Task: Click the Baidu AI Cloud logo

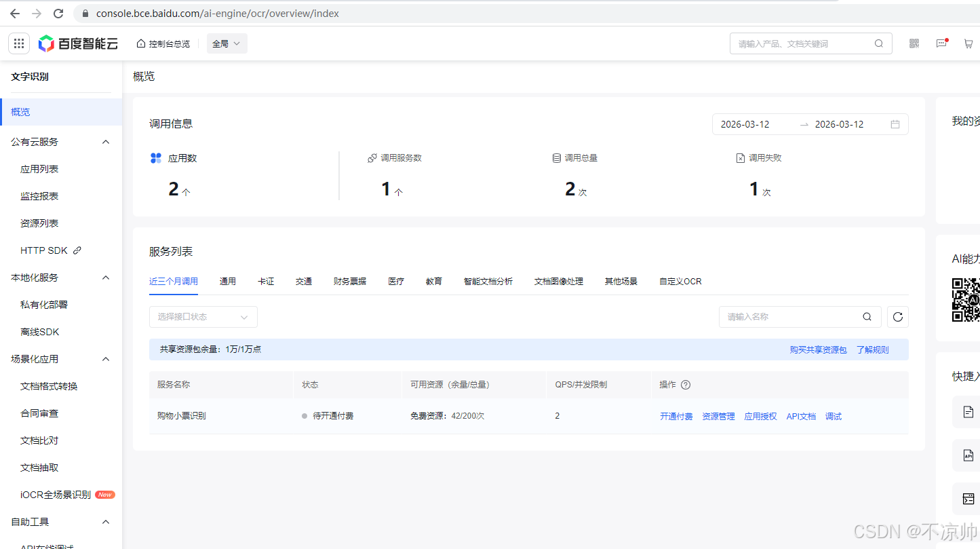Action: click(78, 43)
